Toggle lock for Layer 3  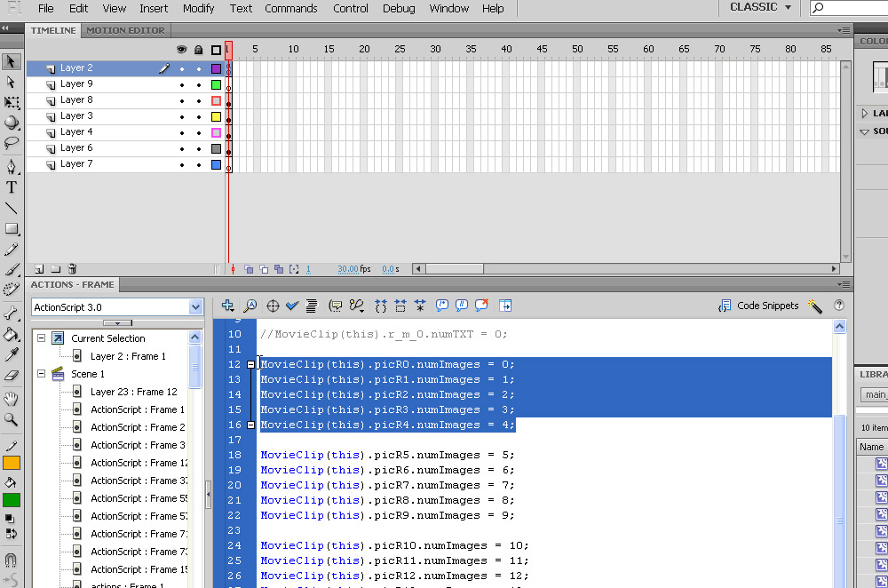click(199, 116)
